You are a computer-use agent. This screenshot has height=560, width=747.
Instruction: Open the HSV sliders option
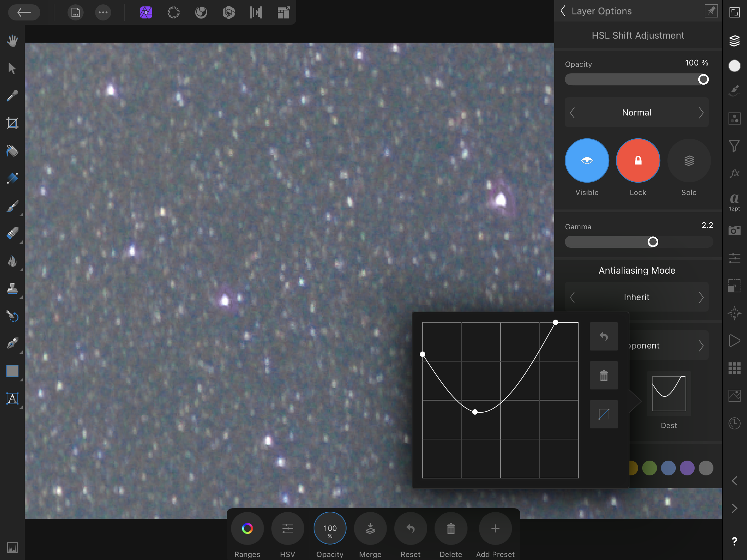[x=288, y=528]
